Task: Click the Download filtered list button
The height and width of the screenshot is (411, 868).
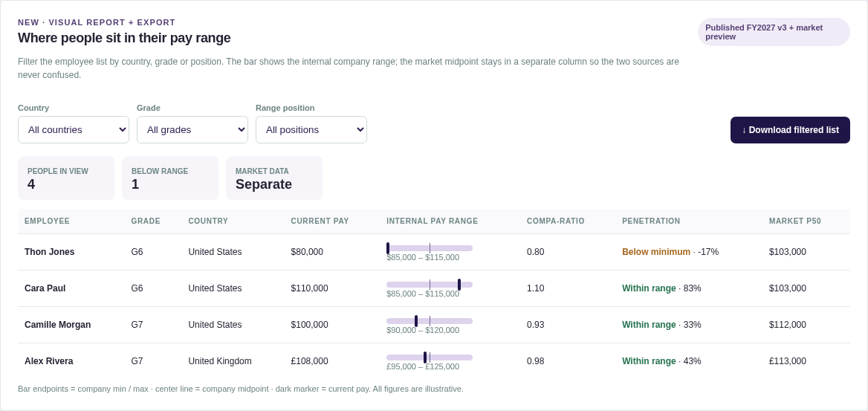Action: click(790, 130)
